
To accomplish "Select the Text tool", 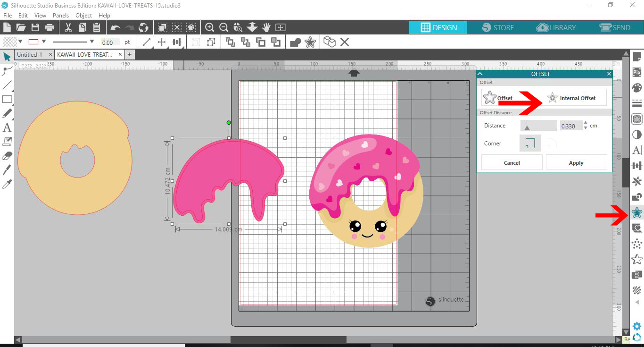I will pyautogui.click(x=7, y=127).
